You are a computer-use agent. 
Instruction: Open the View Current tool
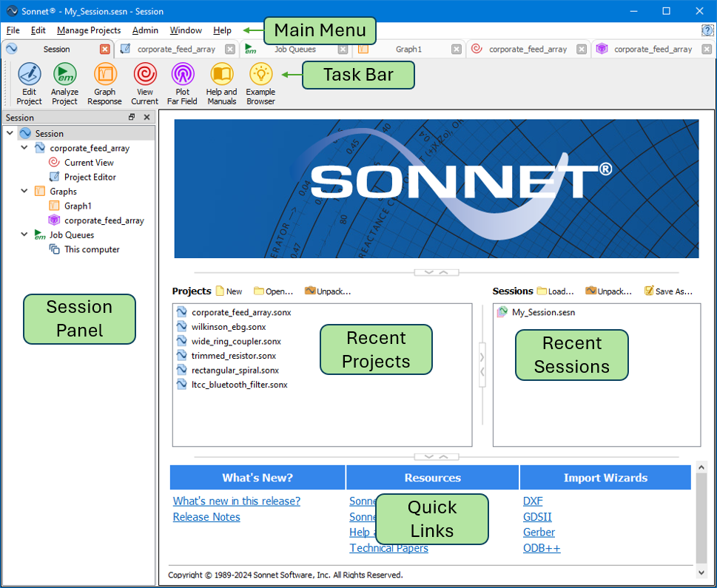(x=144, y=84)
